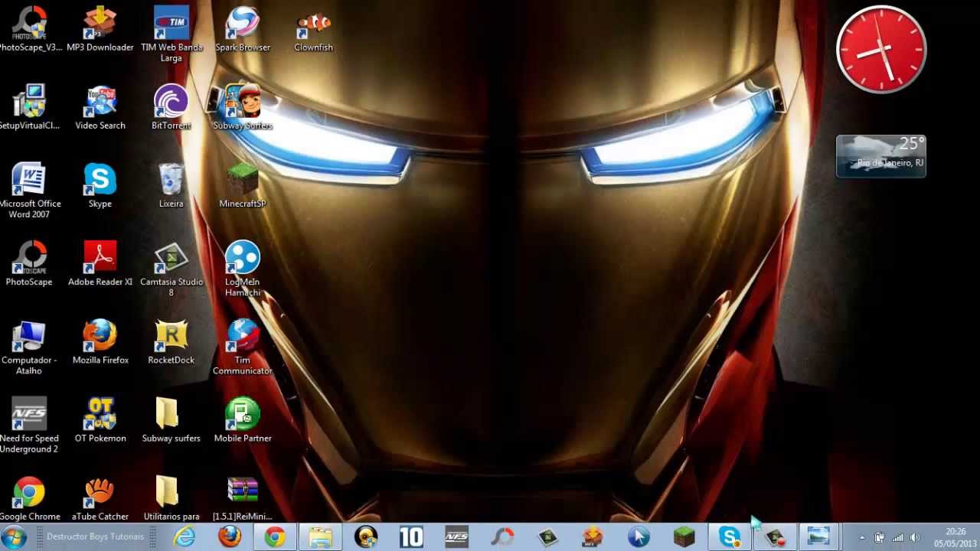Launch Need for Speed Underground 2 shortcut
980x551 pixels.
click(29, 425)
